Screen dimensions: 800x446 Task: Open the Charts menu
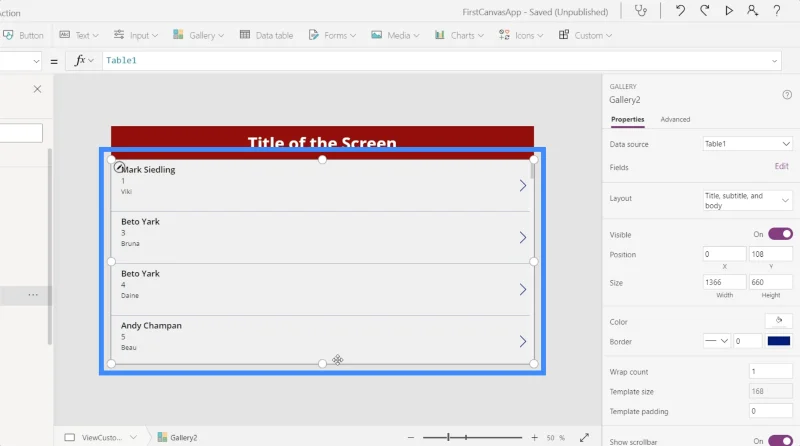[459, 35]
